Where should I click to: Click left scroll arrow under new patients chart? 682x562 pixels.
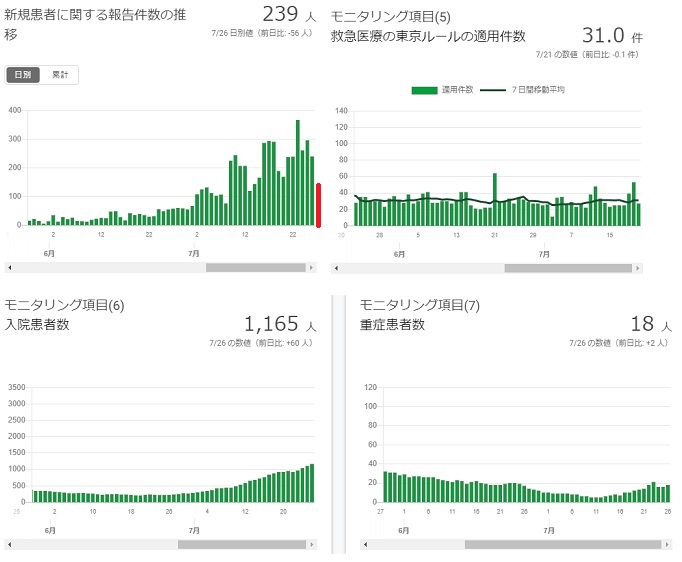9,268
